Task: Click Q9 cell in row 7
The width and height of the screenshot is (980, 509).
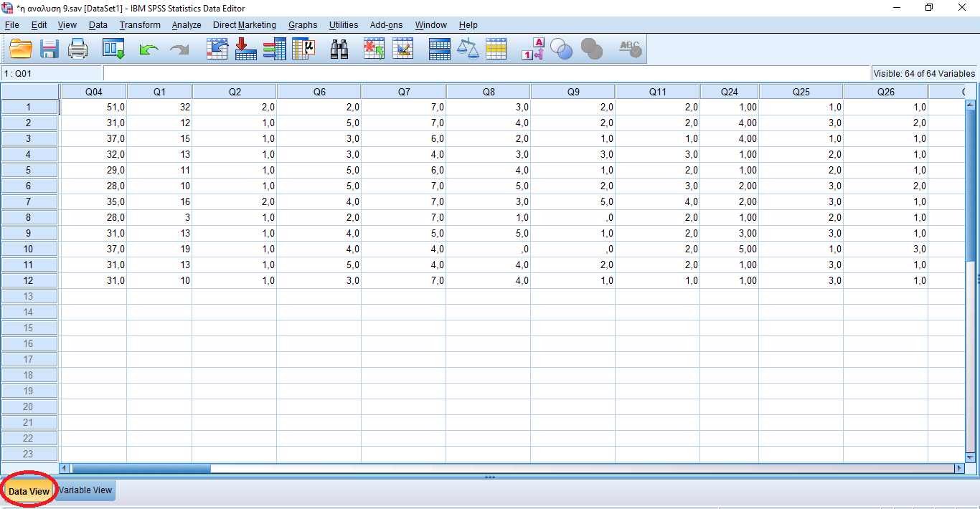Action: tap(573, 201)
